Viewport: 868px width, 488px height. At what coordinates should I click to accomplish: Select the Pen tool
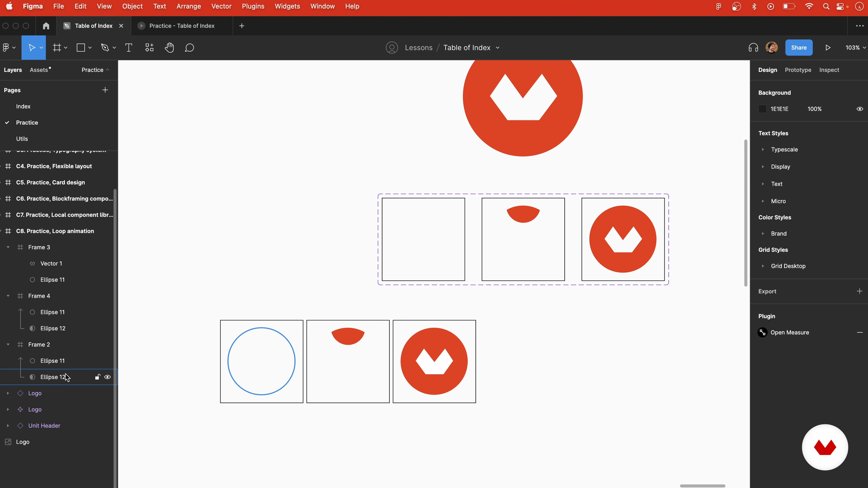(x=105, y=47)
